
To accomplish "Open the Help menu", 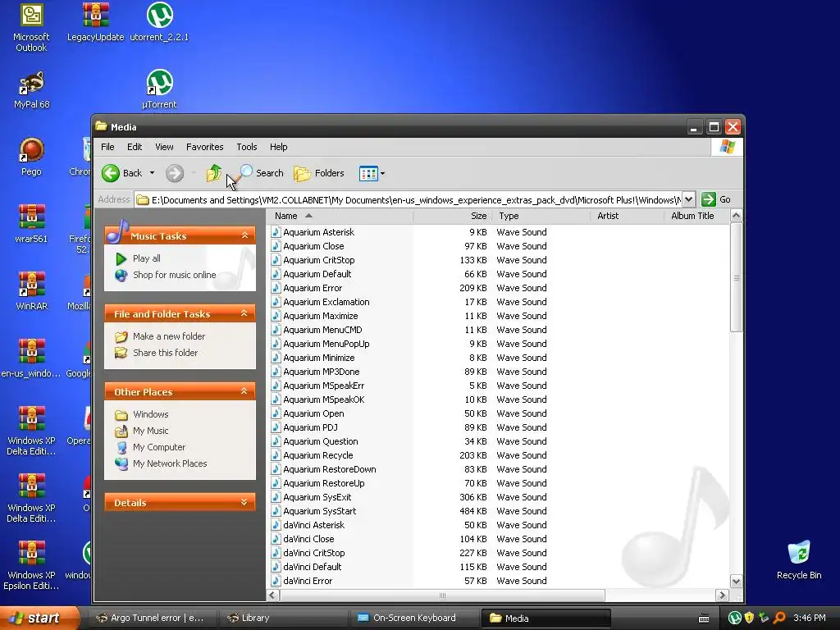I will pos(279,147).
